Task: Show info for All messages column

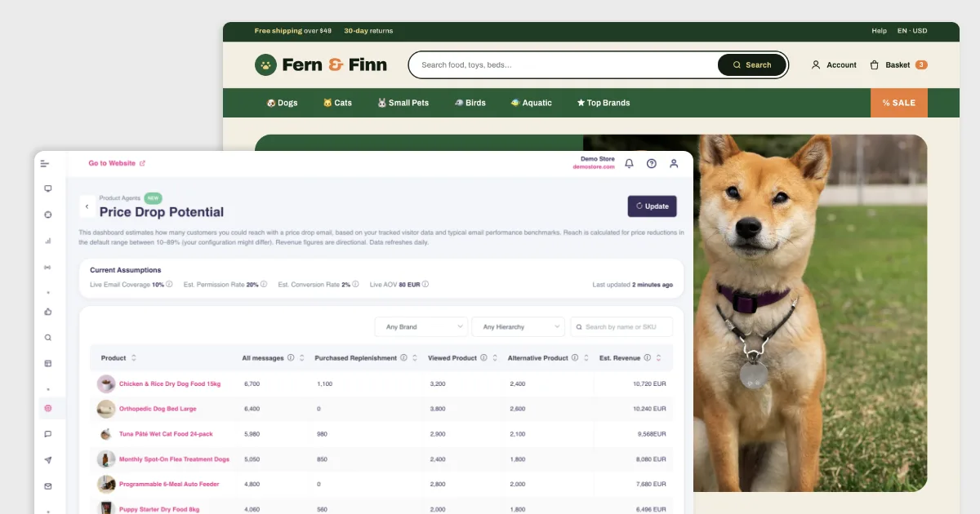Action: pos(291,358)
